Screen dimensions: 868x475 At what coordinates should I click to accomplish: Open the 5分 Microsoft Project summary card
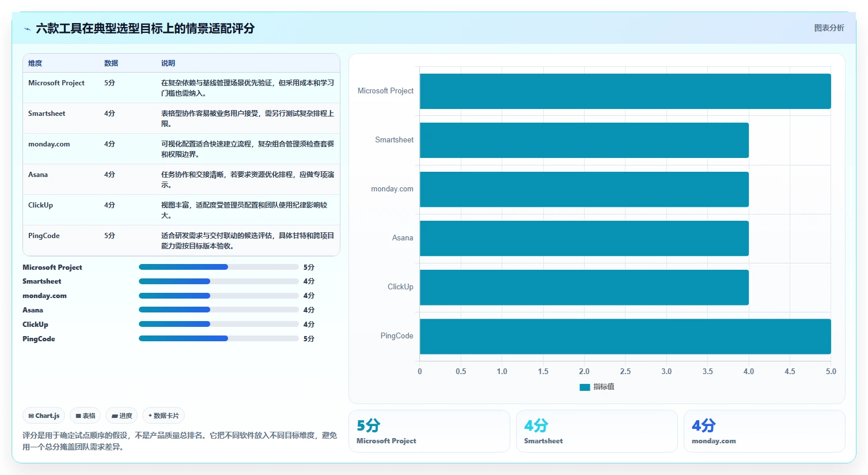tap(429, 431)
